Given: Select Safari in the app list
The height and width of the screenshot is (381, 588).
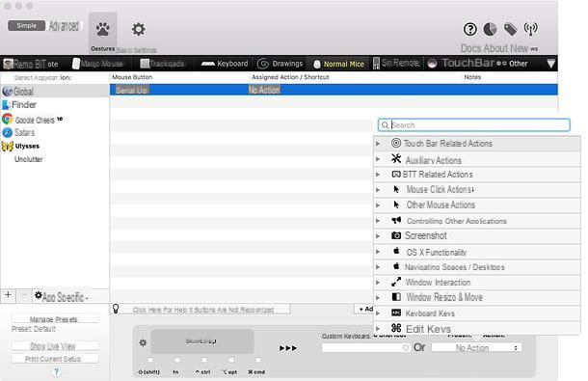Looking at the screenshot, I should tap(55, 132).
